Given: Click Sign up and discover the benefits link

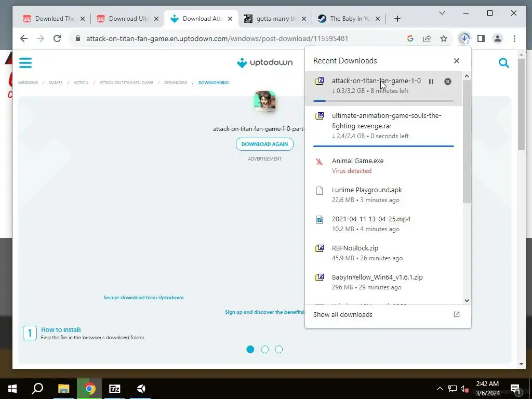Looking at the screenshot, I should [264, 312].
